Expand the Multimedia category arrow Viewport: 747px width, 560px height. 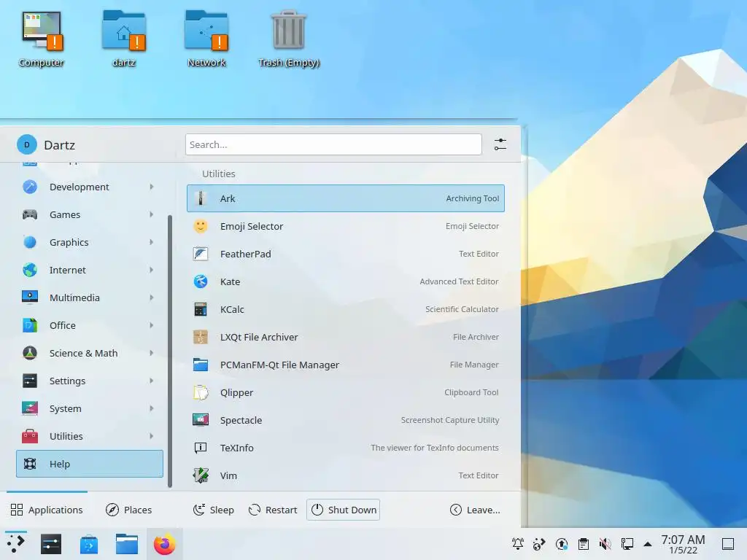point(152,297)
